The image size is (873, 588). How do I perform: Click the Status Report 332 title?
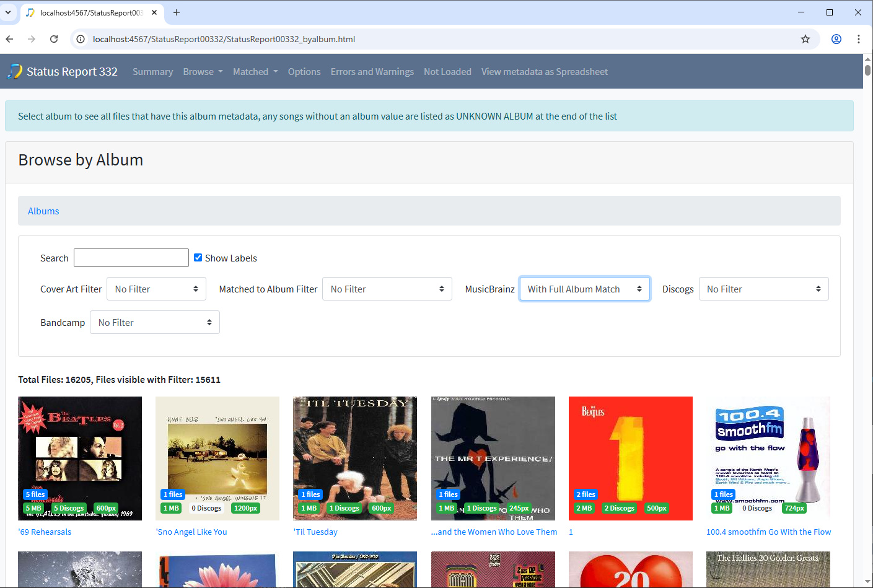tap(72, 71)
